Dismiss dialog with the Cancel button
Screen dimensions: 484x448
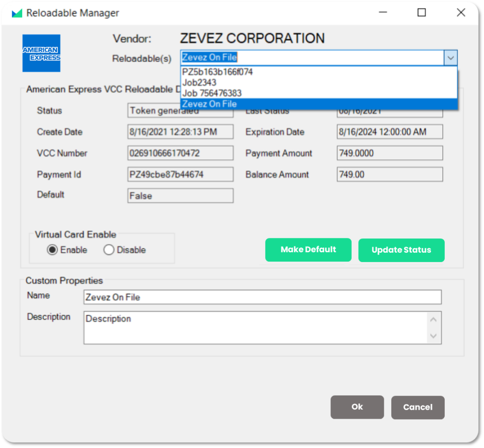(418, 407)
